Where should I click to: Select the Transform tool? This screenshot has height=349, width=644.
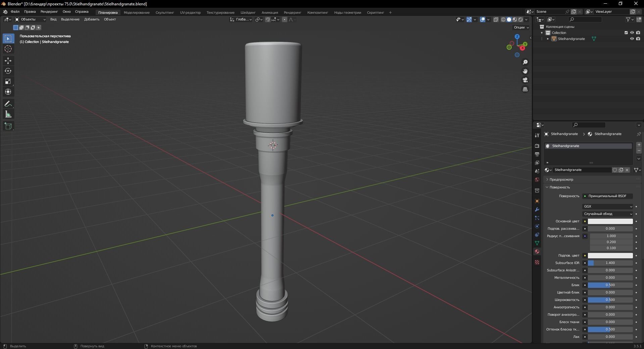pos(8,92)
